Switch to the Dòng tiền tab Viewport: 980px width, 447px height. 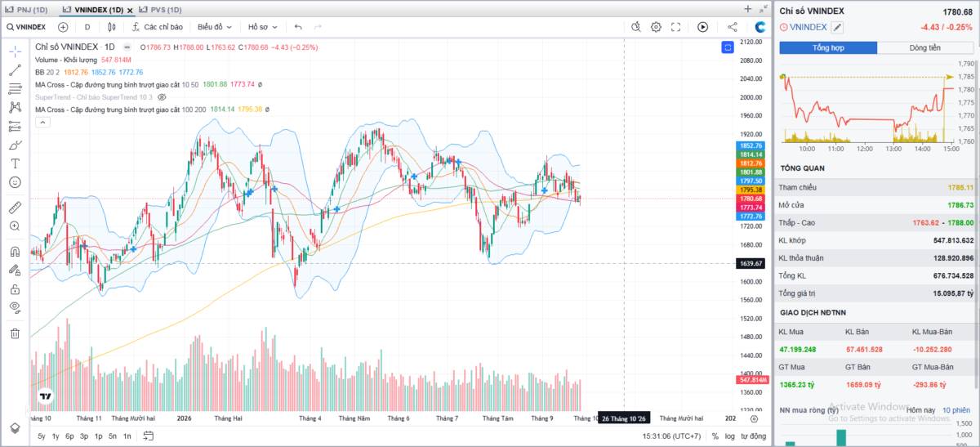point(925,47)
